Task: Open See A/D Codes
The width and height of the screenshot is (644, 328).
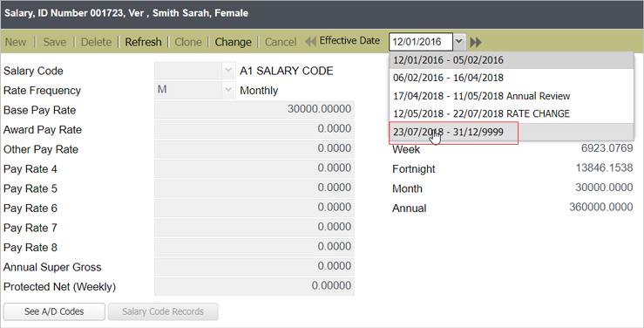Action: coord(54,311)
